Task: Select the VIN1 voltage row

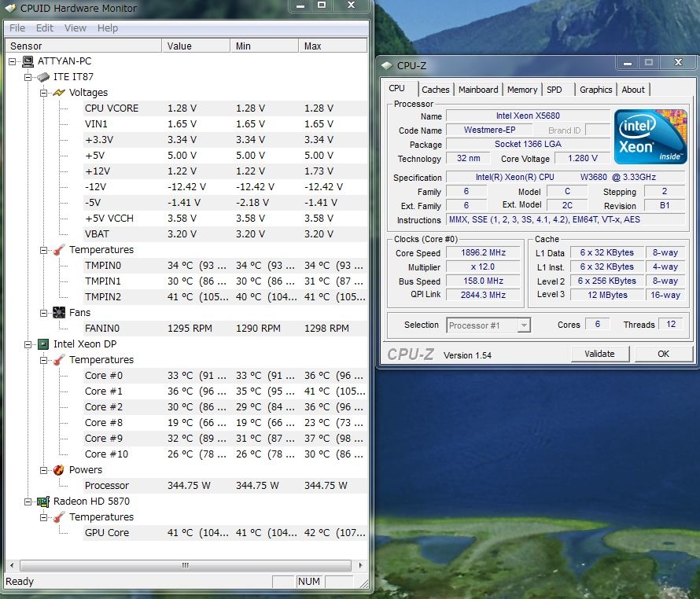Action: click(x=225, y=124)
